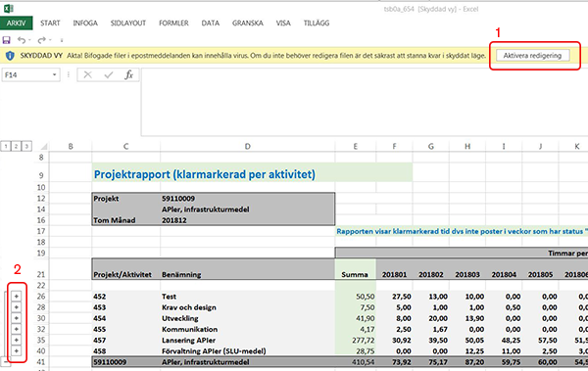Undo the last action
Viewport: 588px width, 371px height.
click(22, 40)
